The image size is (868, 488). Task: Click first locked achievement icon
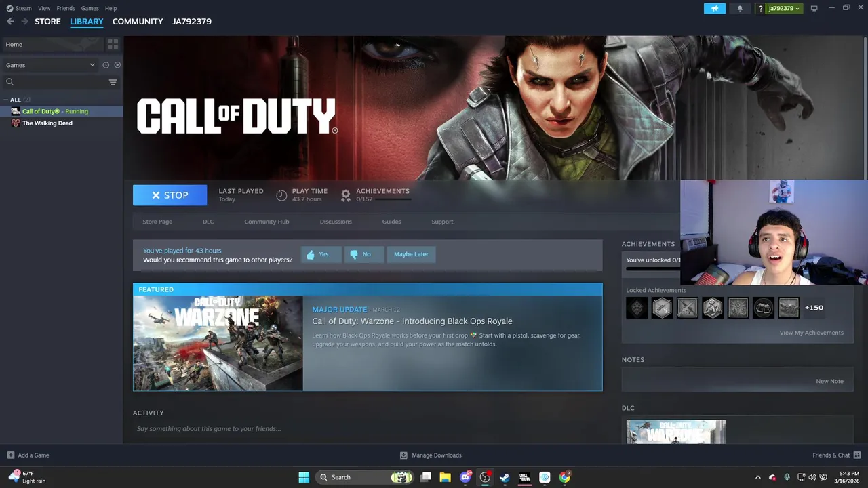637,308
